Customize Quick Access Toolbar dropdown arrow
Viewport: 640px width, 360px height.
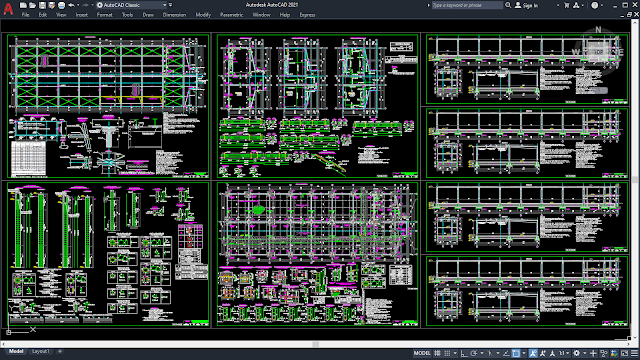pyautogui.click(x=171, y=5)
